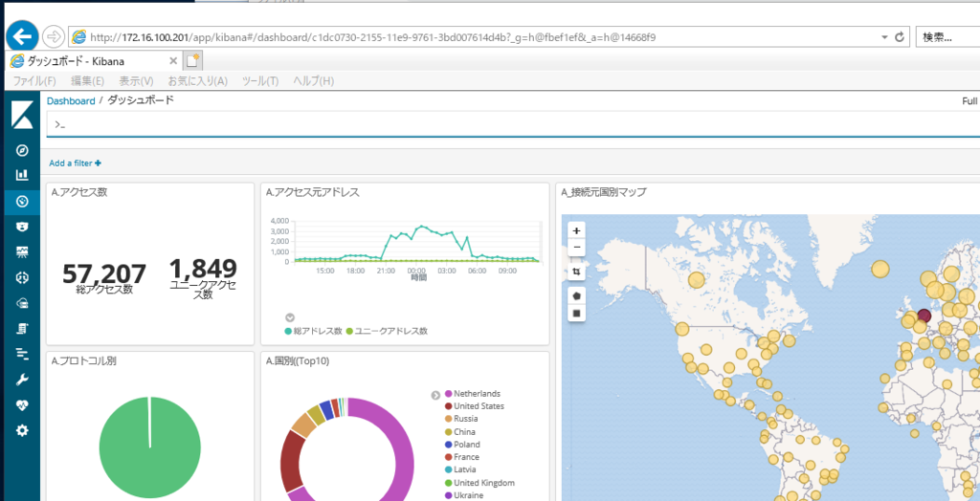Select Latvia in the country legend
The height and width of the screenshot is (501, 980).
(459, 469)
